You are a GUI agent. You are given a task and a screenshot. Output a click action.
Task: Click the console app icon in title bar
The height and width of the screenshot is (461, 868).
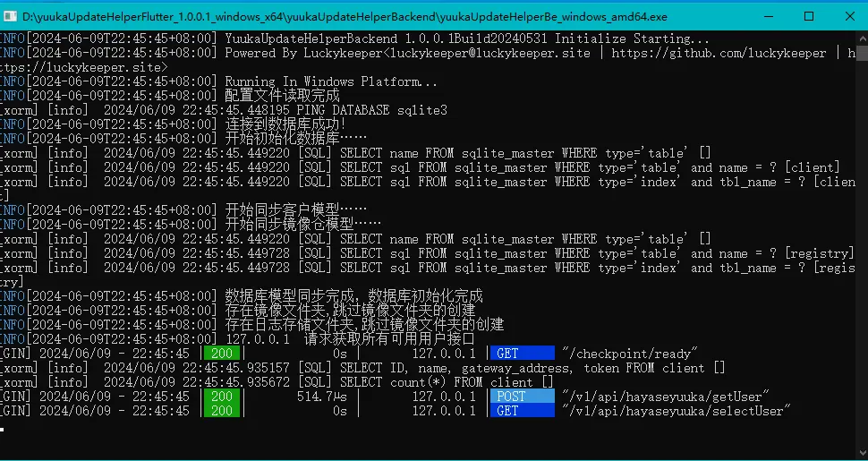(13, 15)
